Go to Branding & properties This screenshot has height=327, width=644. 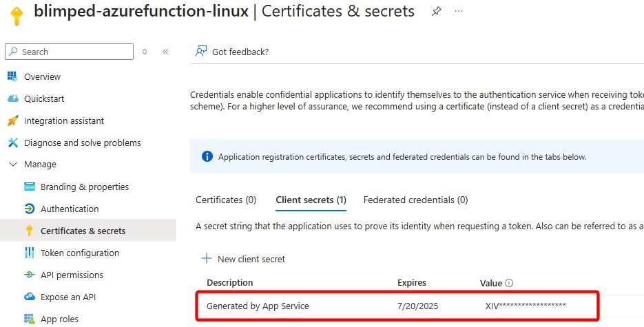coord(85,187)
